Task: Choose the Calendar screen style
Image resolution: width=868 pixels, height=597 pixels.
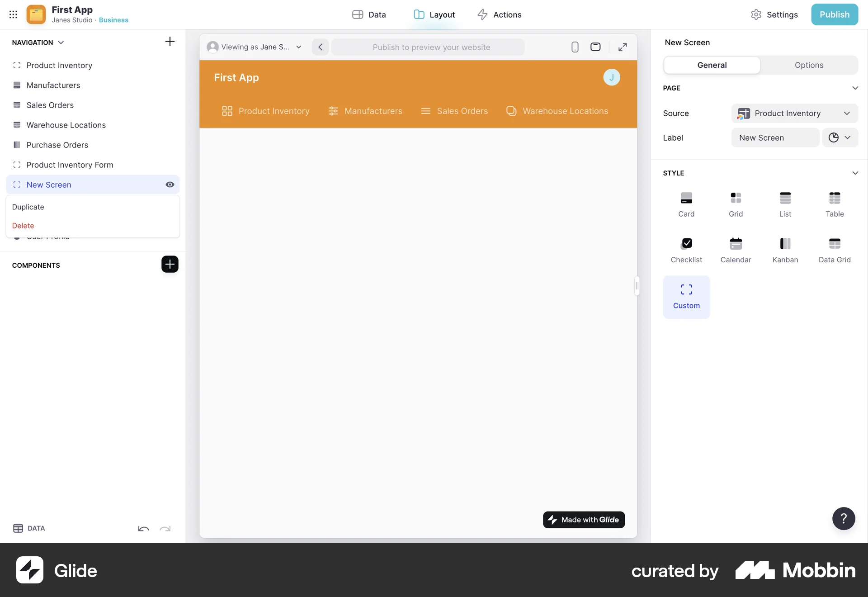Action: point(736,250)
